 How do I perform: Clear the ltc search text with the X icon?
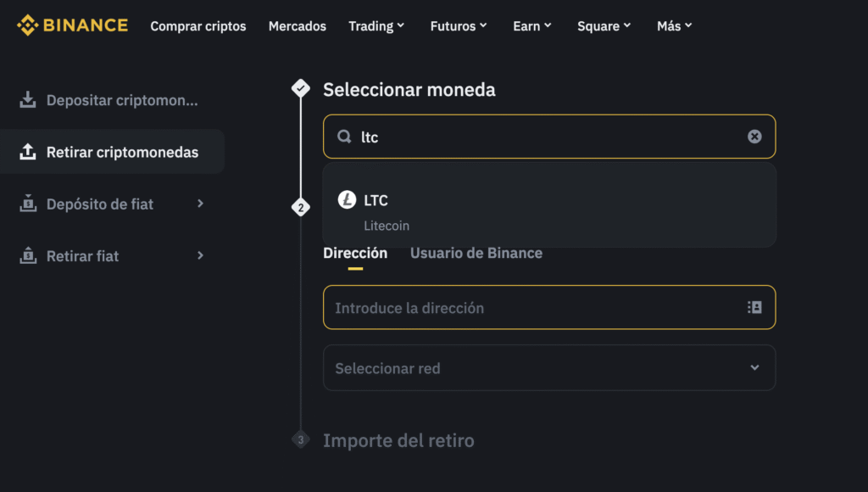[x=754, y=137]
